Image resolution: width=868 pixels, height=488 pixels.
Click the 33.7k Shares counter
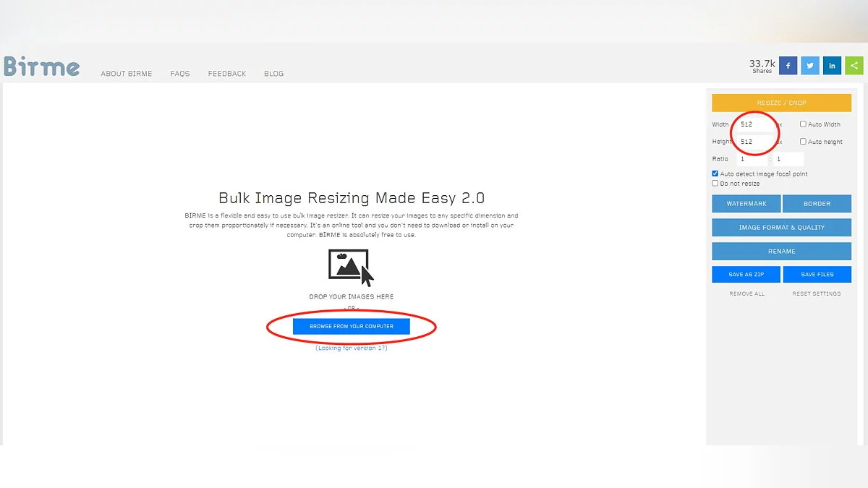(x=762, y=67)
